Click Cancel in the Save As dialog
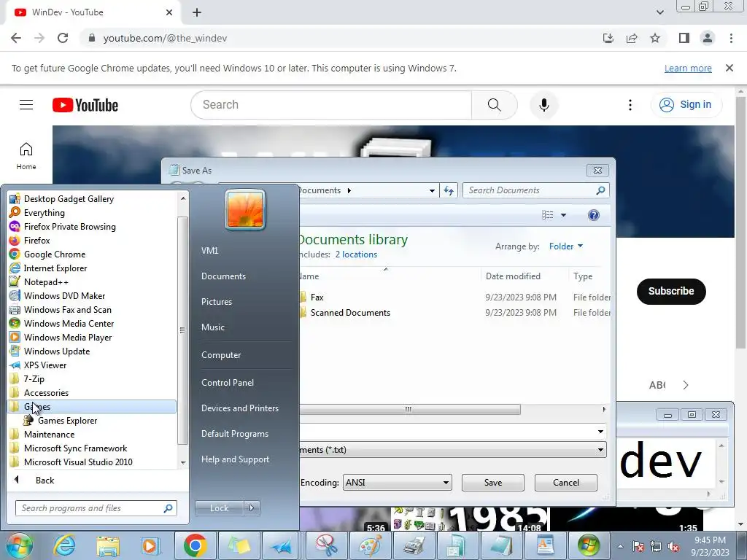 coord(566,483)
